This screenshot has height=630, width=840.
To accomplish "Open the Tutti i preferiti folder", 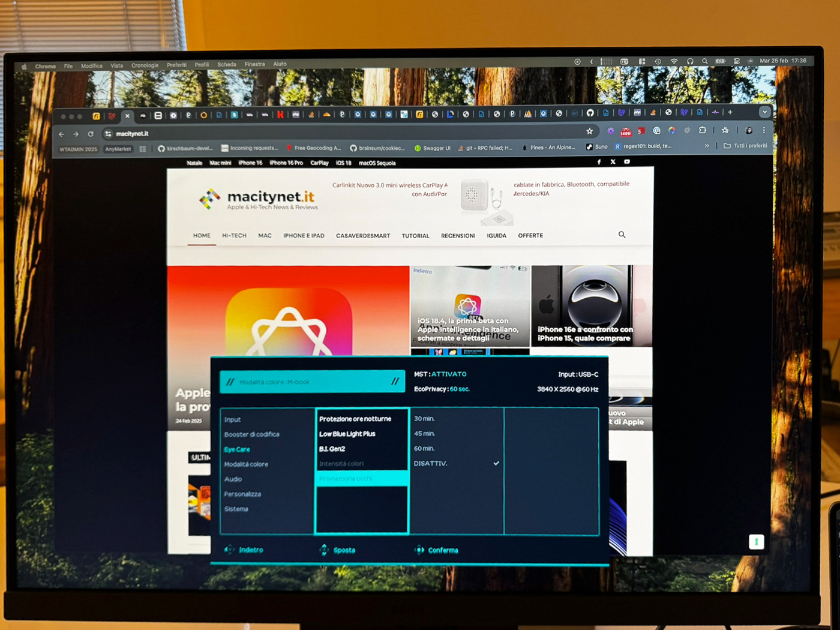I will pyautogui.click(x=745, y=146).
